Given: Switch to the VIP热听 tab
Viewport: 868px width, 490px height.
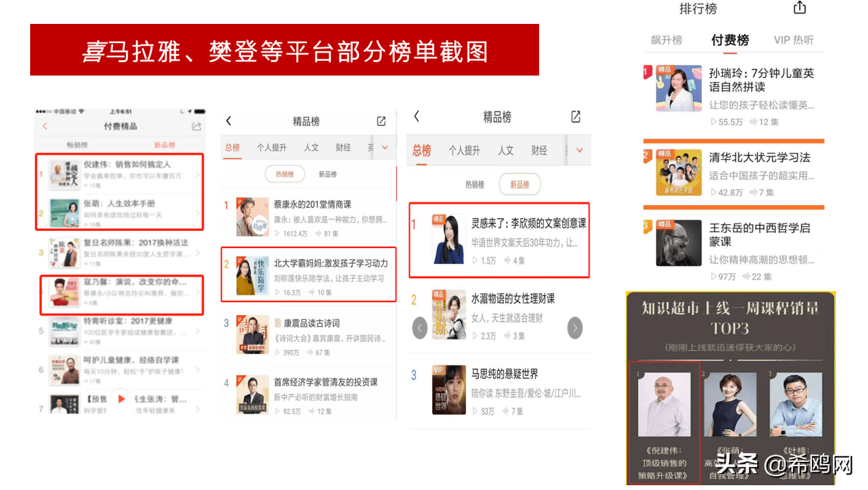Looking at the screenshot, I should 795,39.
